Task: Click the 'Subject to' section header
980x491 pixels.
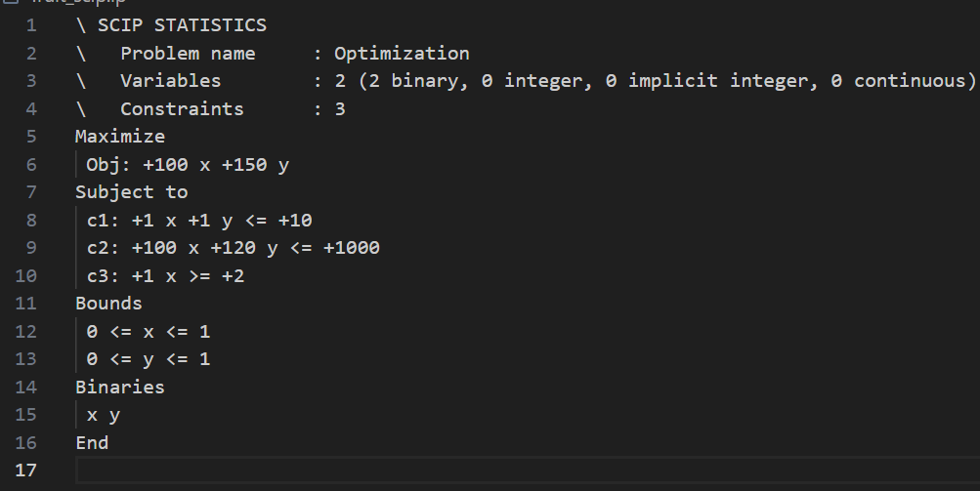Action: tap(131, 192)
